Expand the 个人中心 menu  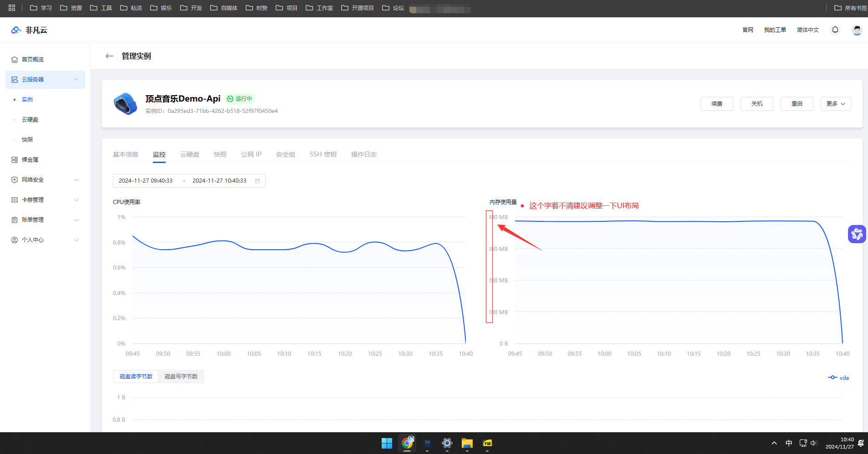76,240
